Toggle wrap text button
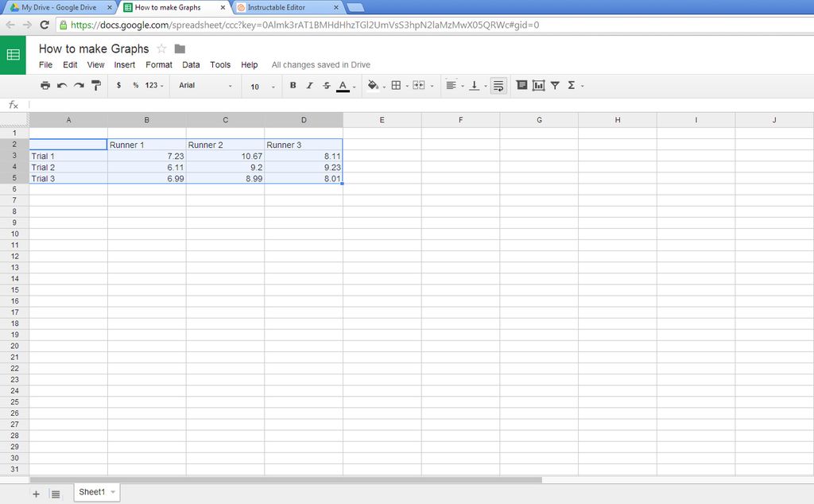Image resolution: width=814 pixels, height=504 pixels. click(498, 86)
